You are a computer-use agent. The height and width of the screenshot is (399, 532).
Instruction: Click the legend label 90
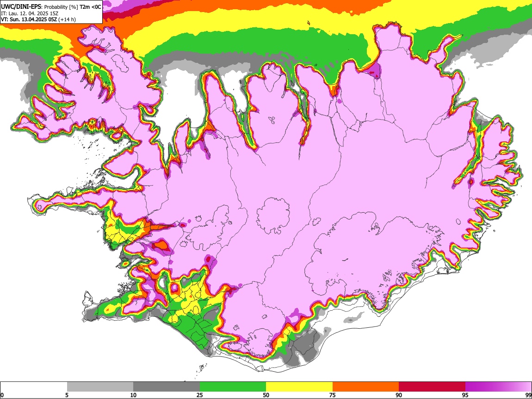(399, 395)
